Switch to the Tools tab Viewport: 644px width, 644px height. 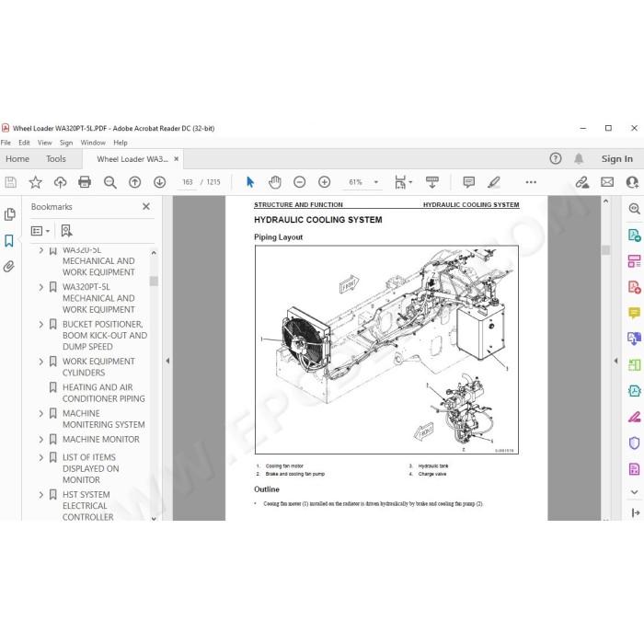click(56, 159)
